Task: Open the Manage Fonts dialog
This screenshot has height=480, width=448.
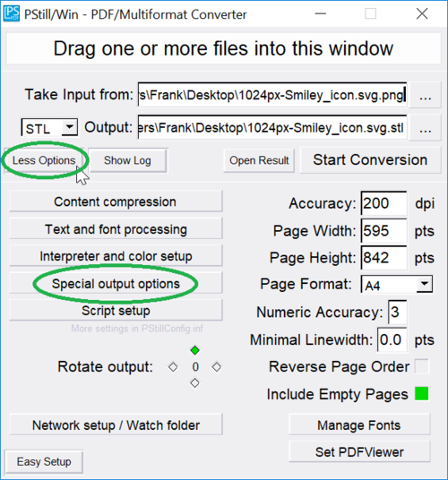Action: (359, 424)
